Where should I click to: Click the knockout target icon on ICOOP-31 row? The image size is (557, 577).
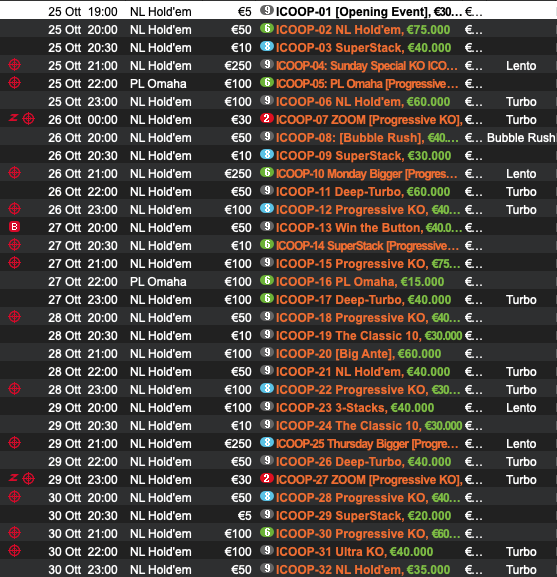click(14, 551)
